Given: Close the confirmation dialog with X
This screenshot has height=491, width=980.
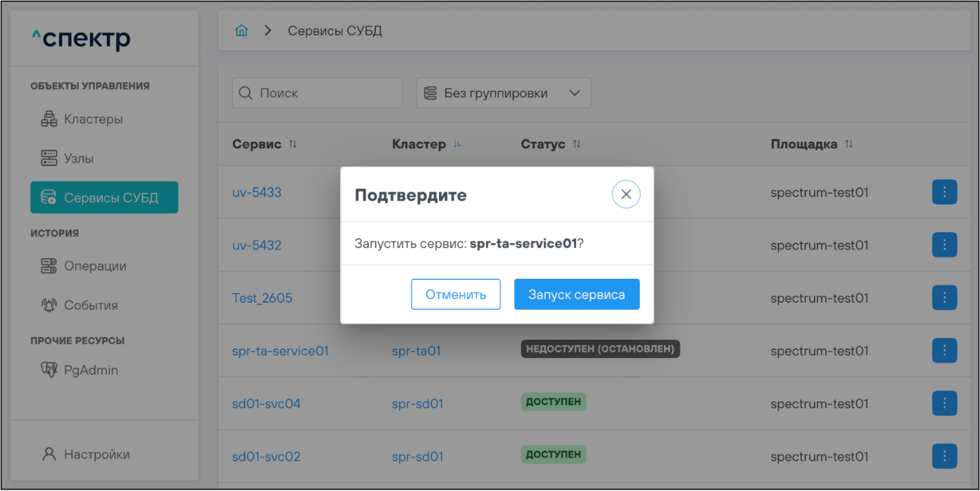Looking at the screenshot, I should (626, 194).
